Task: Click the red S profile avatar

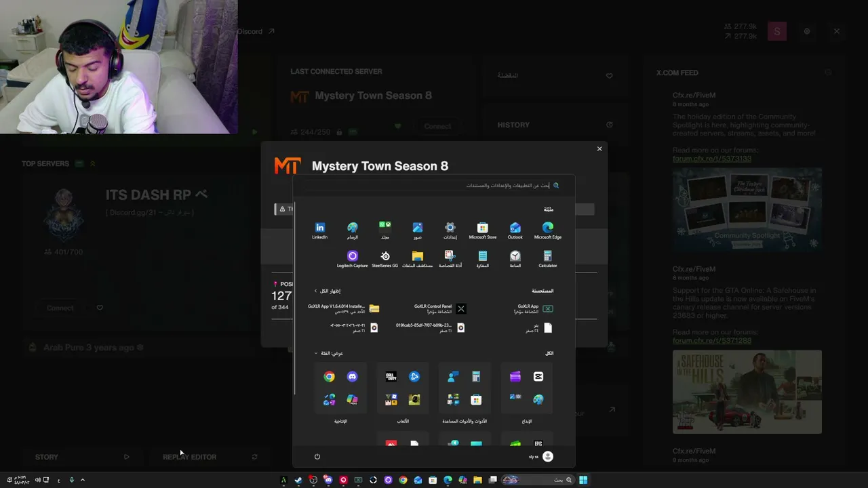Action: [777, 31]
